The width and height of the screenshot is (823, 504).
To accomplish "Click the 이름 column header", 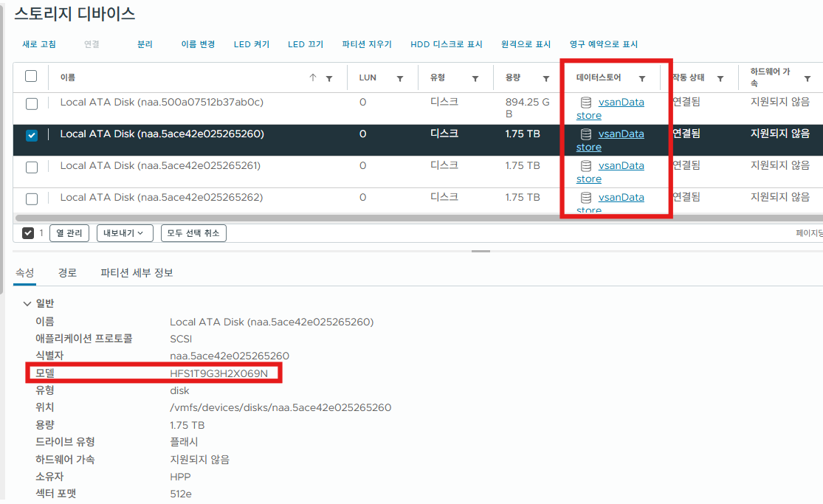I will 68,77.
